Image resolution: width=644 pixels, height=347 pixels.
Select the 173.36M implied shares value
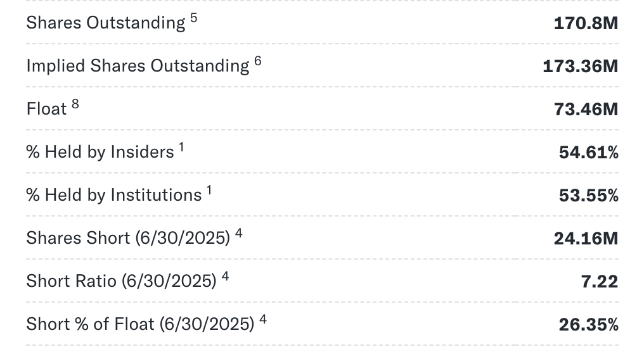click(x=580, y=66)
